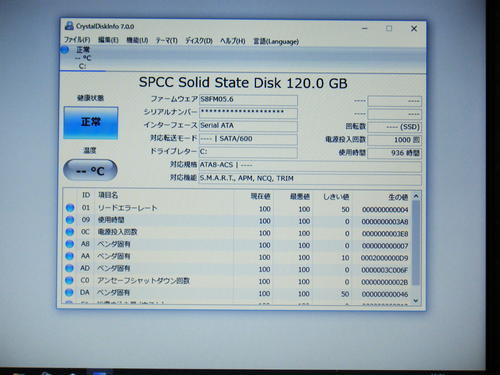Click raw value 000000000007

(385, 246)
